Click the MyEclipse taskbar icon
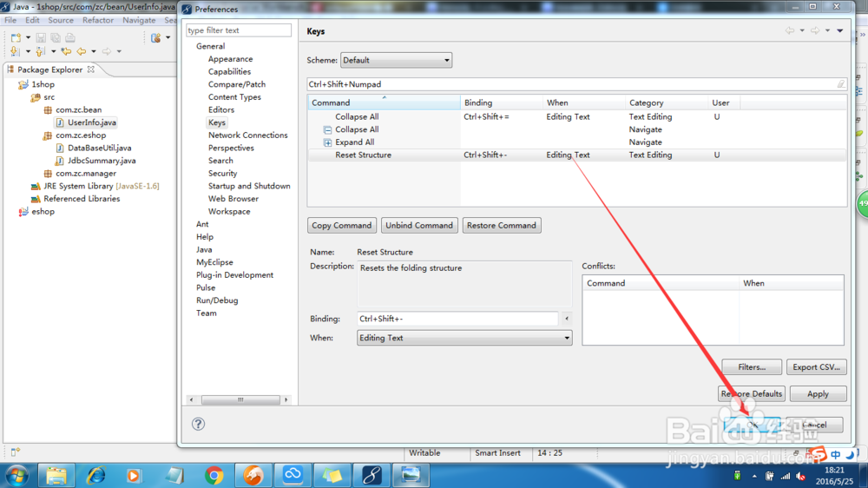Viewport: 868px width, 488px height. tap(372, 475)
